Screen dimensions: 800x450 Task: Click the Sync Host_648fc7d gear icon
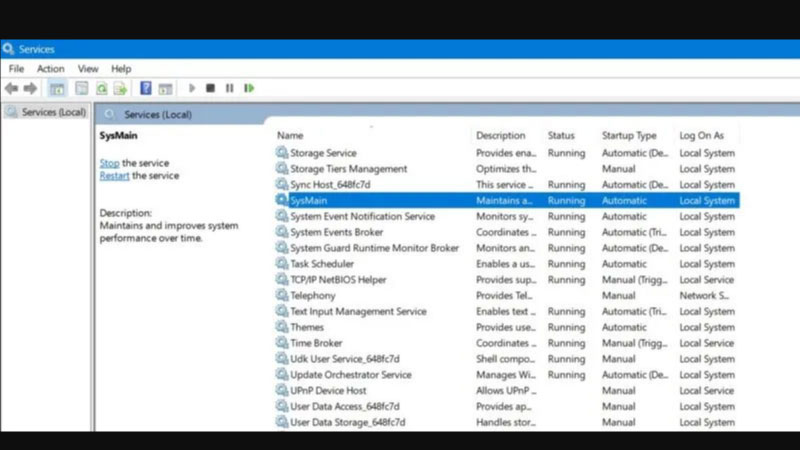click(x=282, y=184)
